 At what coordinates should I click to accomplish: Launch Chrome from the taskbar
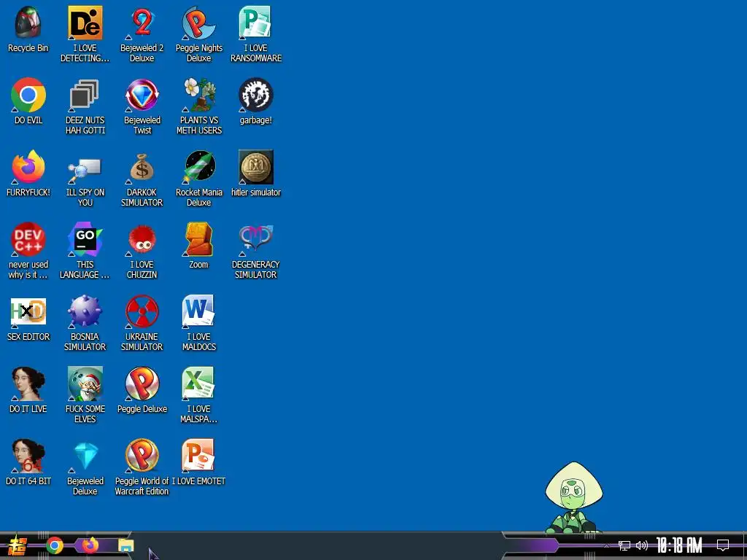pos(54,545)
